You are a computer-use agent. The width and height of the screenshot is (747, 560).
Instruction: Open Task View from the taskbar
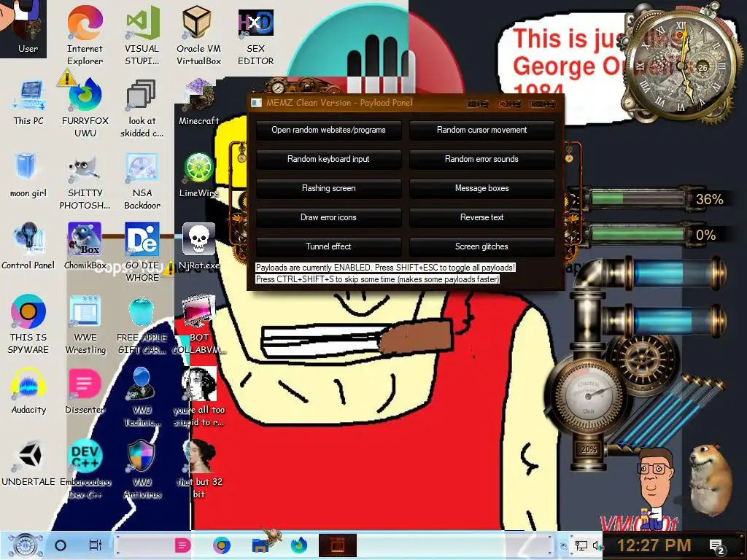point(96,545)
